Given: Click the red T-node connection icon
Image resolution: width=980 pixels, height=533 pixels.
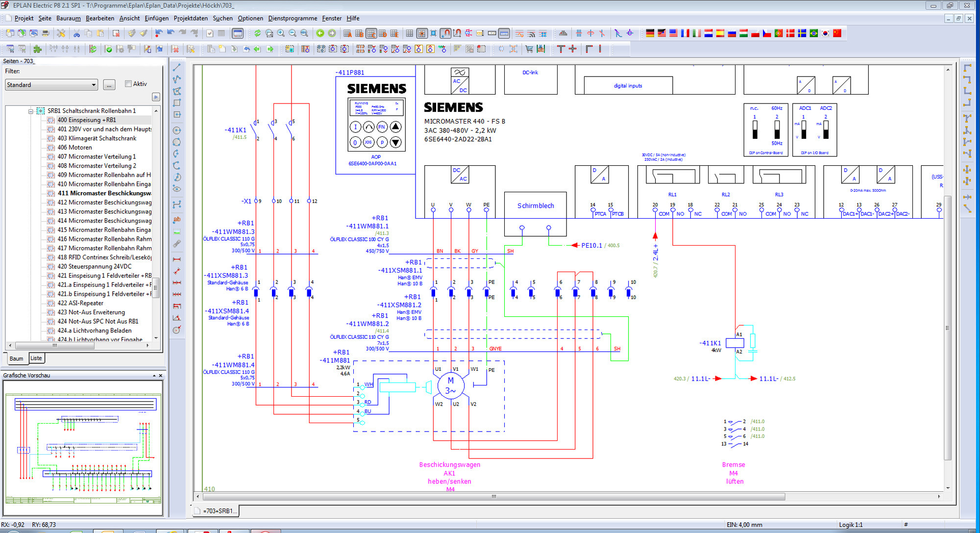Looking at the screenshot, I should tap(561, 49).
